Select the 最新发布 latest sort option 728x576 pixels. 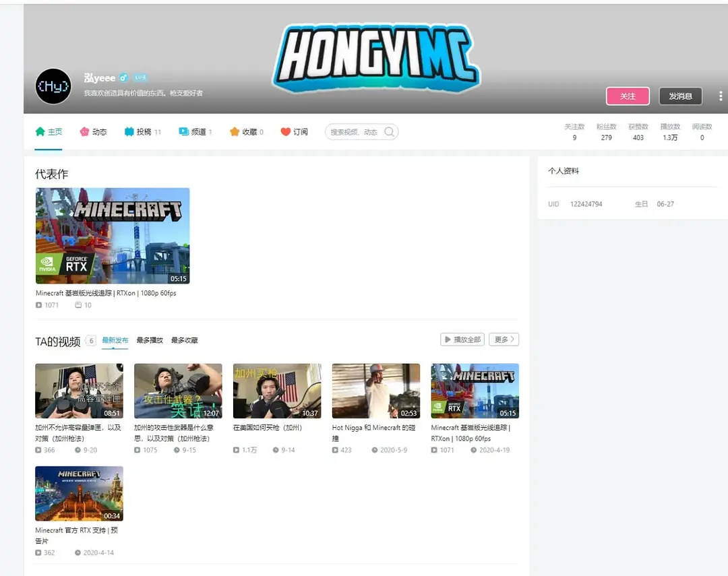click(x=115, y=340)
